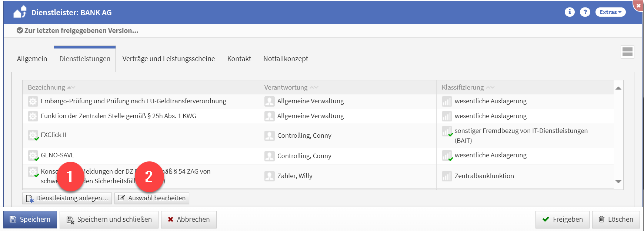Click the info icon in header

pyautogui.click(x=570, y=12)
